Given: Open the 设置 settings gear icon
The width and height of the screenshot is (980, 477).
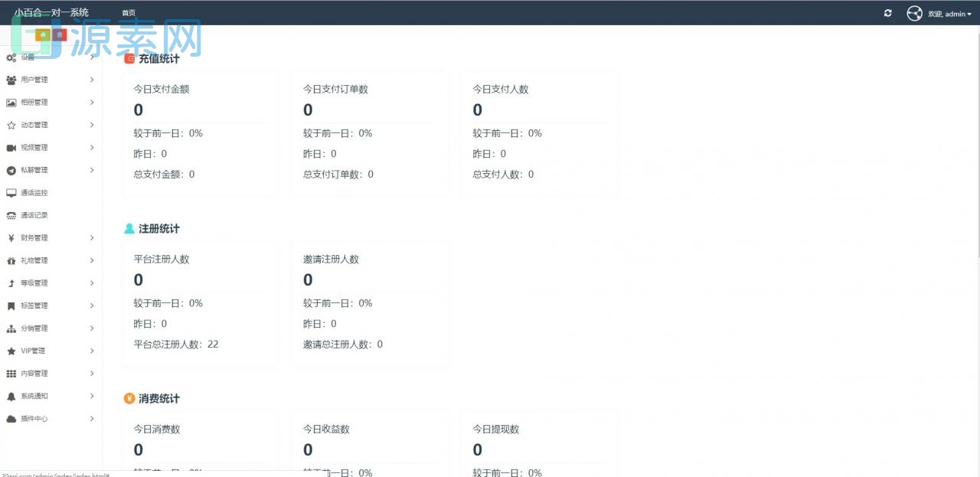Looking at the screenshot, I should [x=9, y=57].
